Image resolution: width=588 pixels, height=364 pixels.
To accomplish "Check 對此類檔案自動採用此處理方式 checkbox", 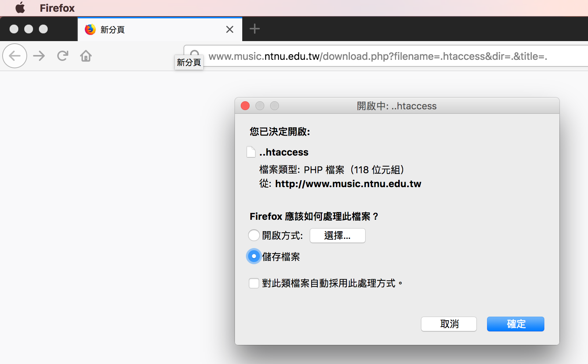I will click(x=254, y=283).
